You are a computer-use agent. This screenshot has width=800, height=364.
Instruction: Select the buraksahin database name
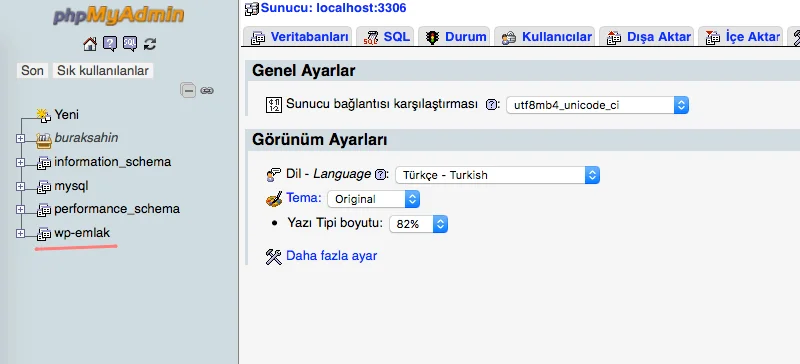(86, 138)
